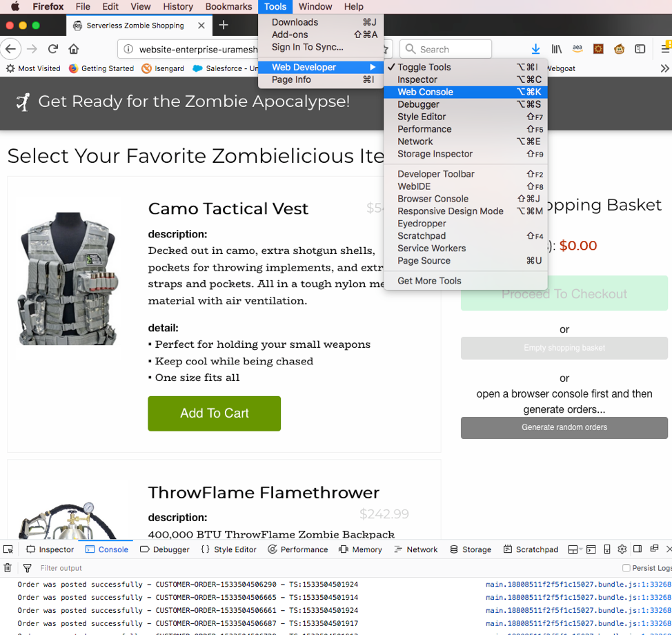Screen dimensions: 672x635
Task: Open a new browser tab
Action: coord(224,25)
